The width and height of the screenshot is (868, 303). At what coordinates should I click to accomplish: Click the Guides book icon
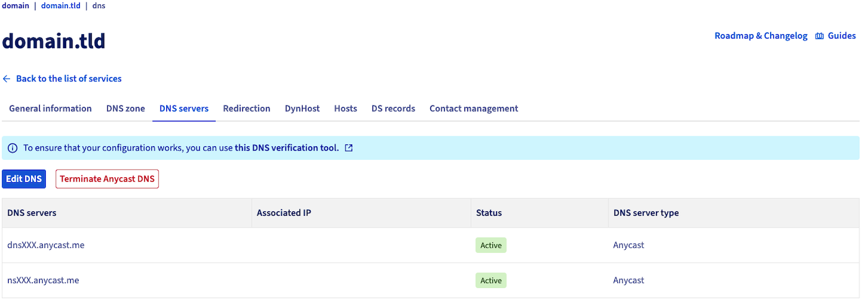pyautogui.click(x=820, y=36)
